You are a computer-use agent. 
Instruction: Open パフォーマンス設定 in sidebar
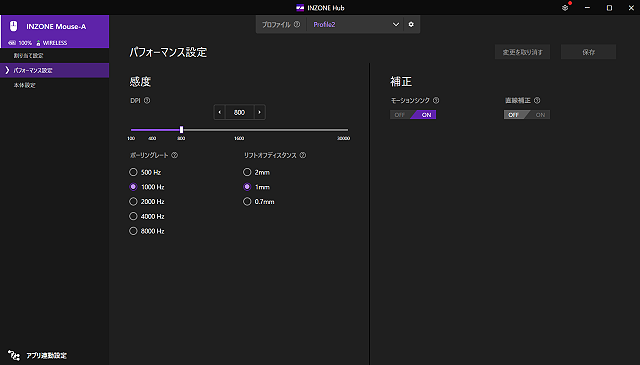click(55, 70)
